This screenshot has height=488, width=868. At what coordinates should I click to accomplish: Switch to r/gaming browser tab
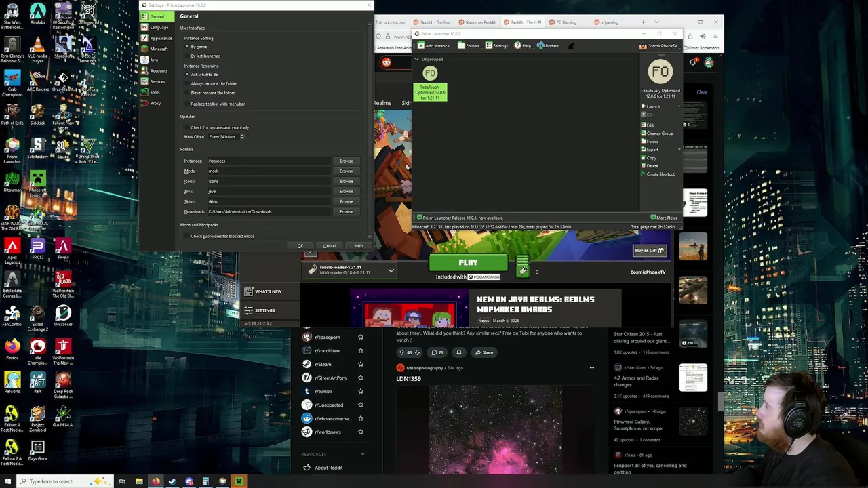coord(610,22)
